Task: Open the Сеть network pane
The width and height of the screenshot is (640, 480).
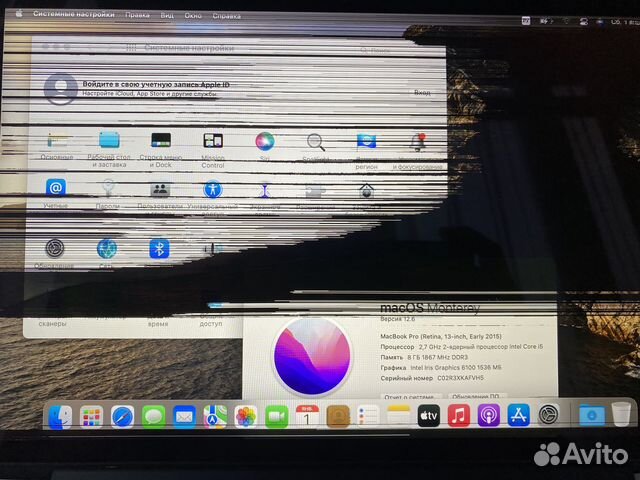Action: (x=107, y=253)
